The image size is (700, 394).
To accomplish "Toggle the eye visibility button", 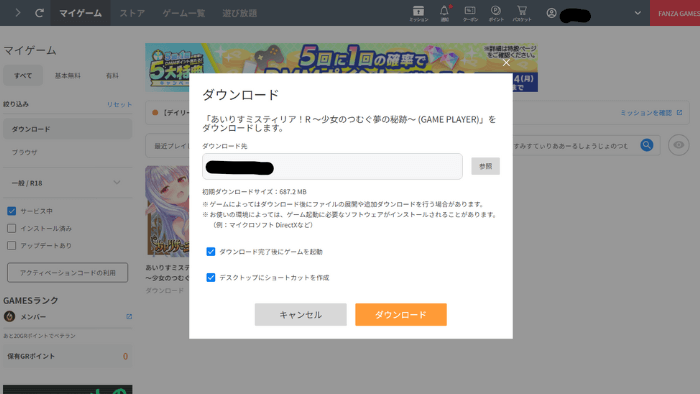I will (679, 145).
